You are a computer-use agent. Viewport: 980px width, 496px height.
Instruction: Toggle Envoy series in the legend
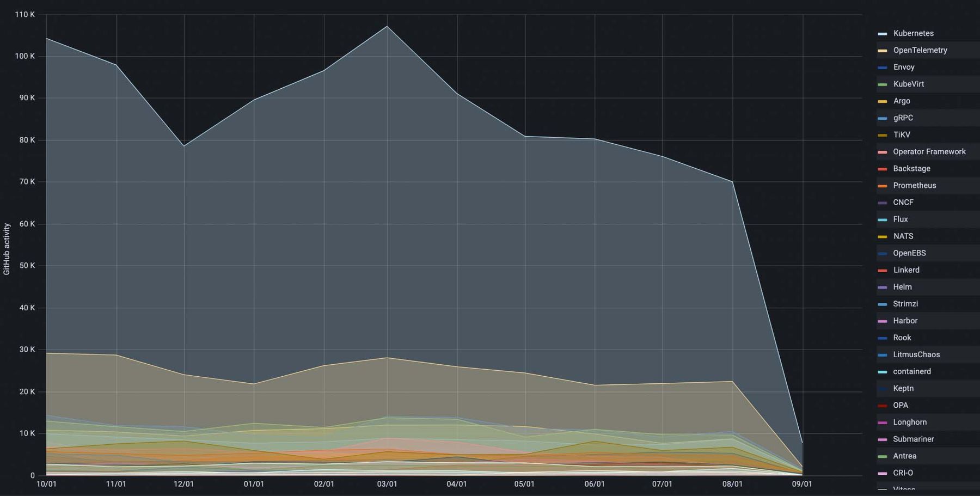pos(903,67)
